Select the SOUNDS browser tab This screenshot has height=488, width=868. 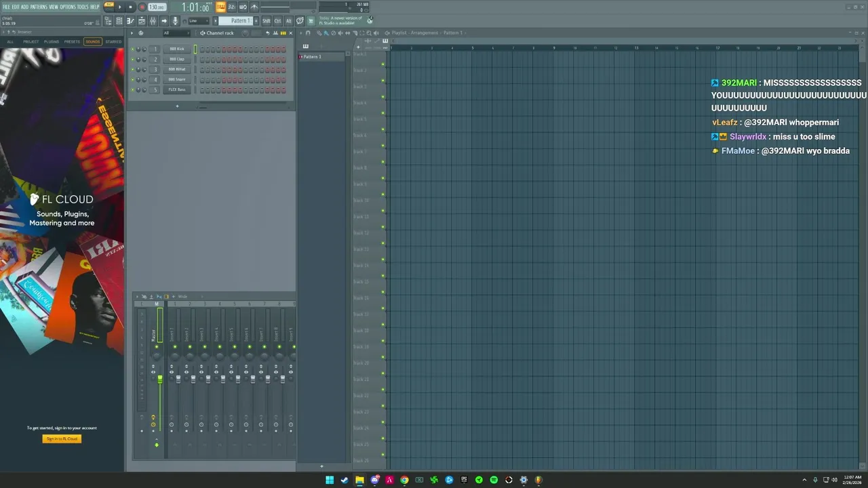click(x=92, y=41)
